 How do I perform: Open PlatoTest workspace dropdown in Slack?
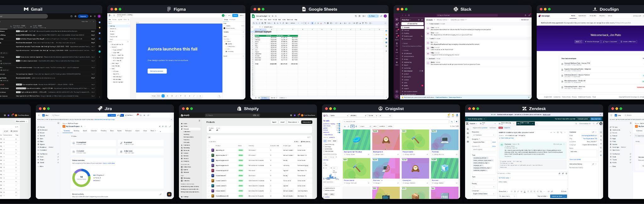tap(406, 20)
